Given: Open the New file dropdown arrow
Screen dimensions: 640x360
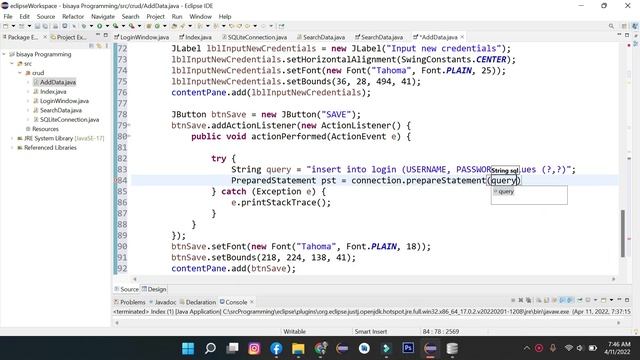Looking at the screenshot, I should coord(13,26).
